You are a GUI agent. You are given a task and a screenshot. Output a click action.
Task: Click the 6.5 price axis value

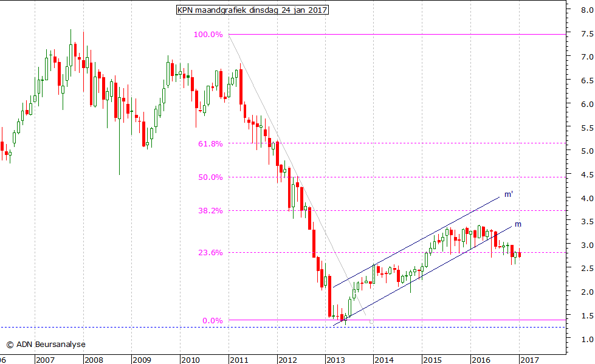[x=587, y=81]
